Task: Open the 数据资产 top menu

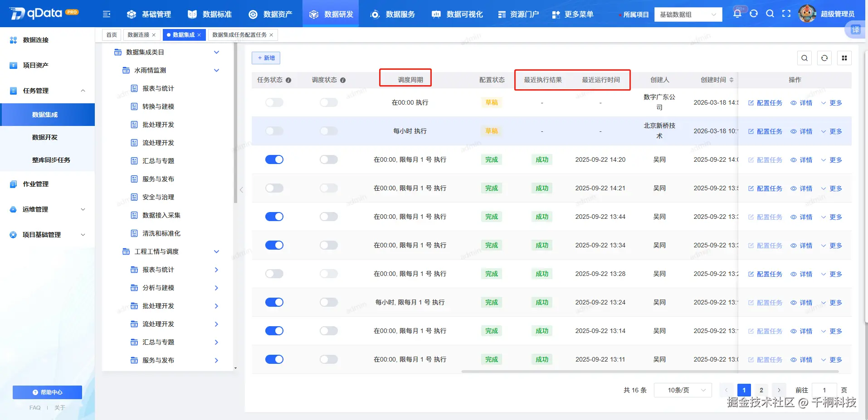Action: click(x=270, y=14)
